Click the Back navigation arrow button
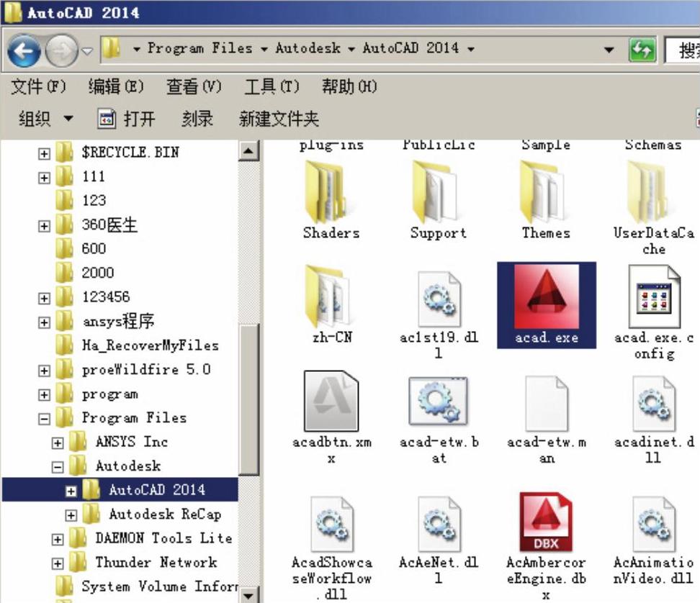The width and height of the screenshot is (700, 603). 26,50
